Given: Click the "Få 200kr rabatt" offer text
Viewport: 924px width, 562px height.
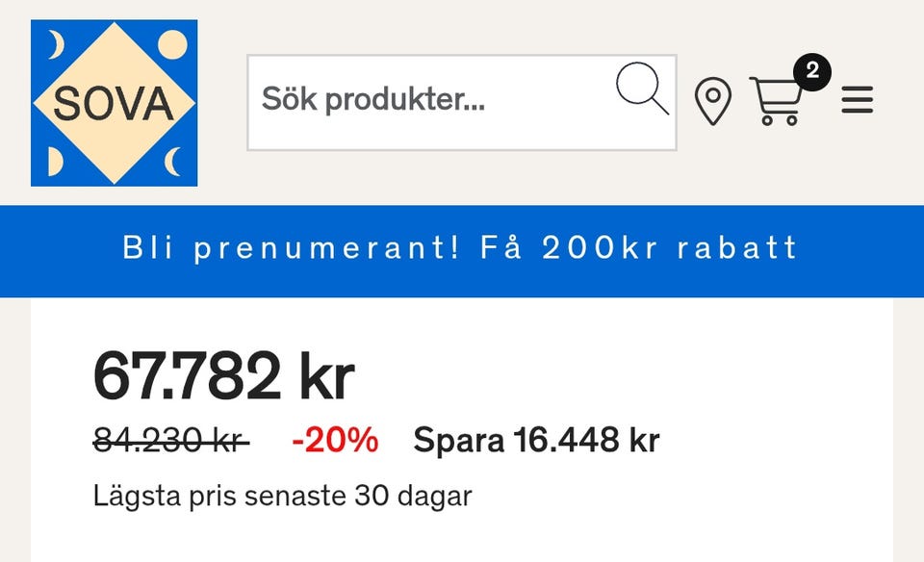Looking at the screenshot, I should point(639,248).
